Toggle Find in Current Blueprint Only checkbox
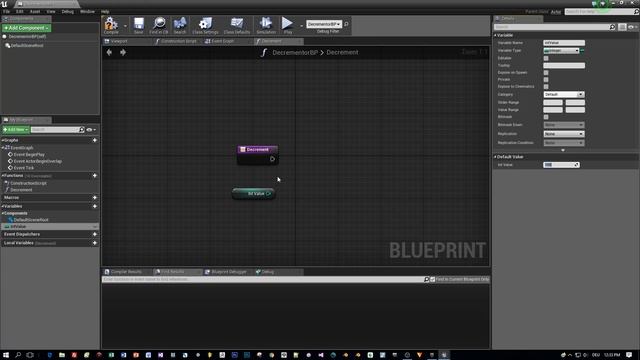Image resolution: width=640 pixels, height=360 pixels. click(x=433, y=280)
